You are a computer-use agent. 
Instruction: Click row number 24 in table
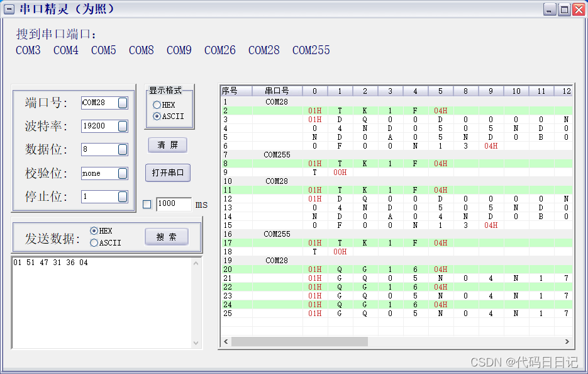[228, 305]
